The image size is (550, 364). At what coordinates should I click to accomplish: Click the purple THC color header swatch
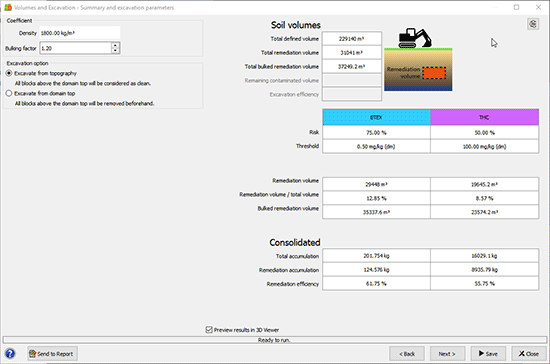[484, 117]
